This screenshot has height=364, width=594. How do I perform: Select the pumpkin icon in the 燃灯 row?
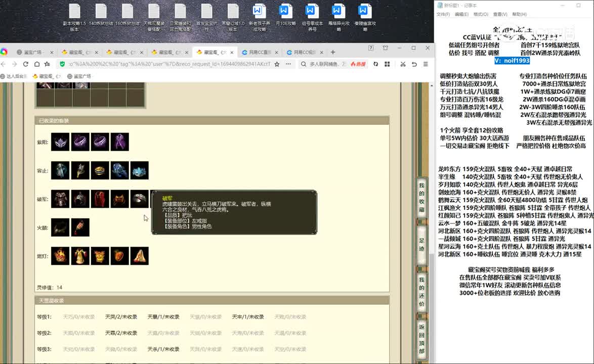click(x=120, y=256)
